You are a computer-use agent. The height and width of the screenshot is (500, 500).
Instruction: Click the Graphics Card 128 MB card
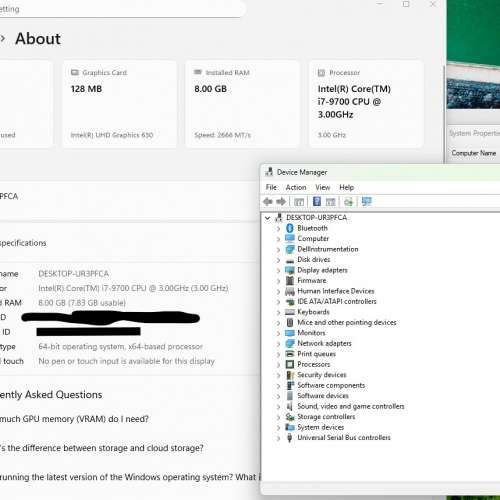point(120,104)
